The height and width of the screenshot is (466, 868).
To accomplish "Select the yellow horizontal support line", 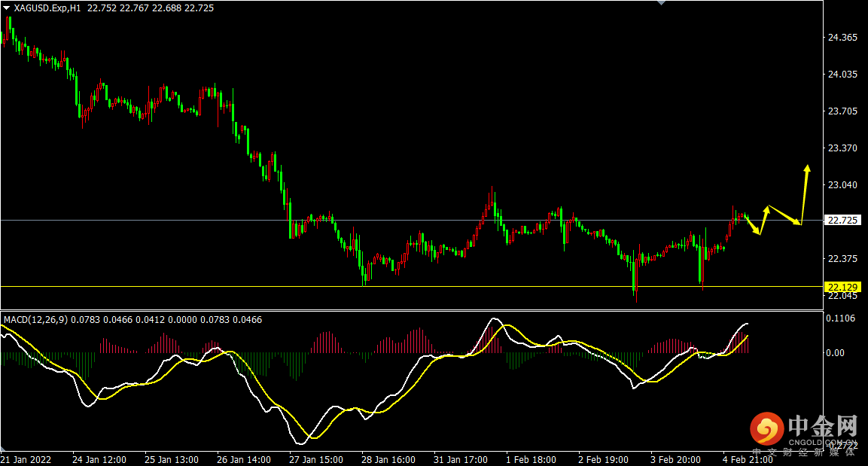I will 412,286.
